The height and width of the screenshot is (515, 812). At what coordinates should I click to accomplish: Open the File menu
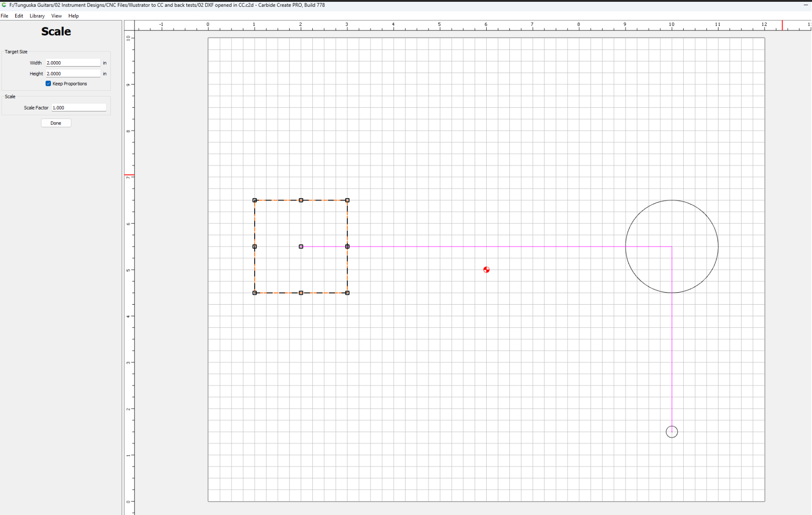[4, 16]
